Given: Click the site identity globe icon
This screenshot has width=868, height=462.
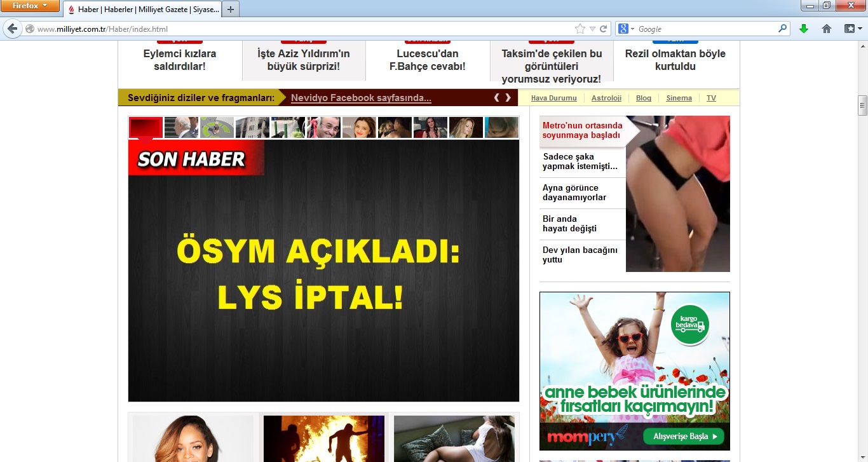Looking at the screenshot, I should click(x=29, y=29).
